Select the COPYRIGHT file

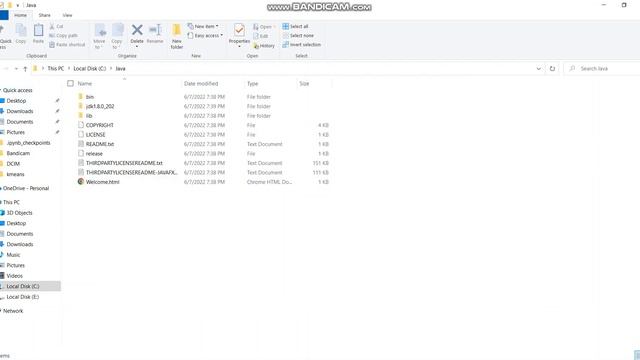[100, 125]
